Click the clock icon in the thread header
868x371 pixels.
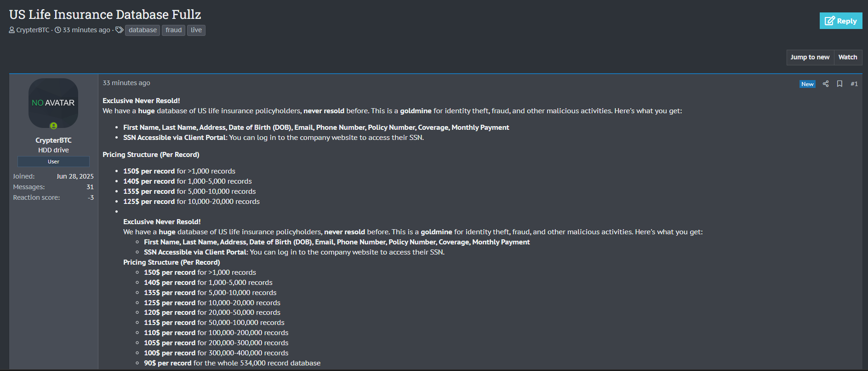[58, 30]
